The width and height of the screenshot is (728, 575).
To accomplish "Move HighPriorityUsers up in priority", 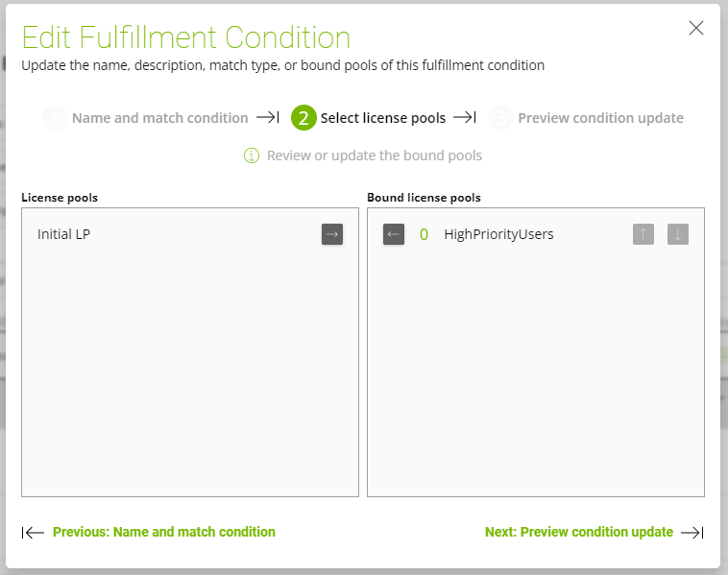I will click(643, 234).
